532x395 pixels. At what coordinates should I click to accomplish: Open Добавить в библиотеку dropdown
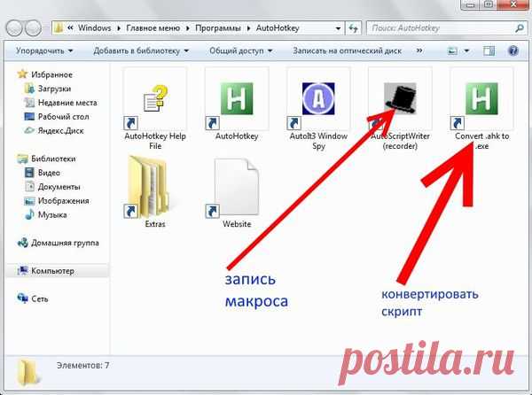pyautogui.click(x=141, y=50)
